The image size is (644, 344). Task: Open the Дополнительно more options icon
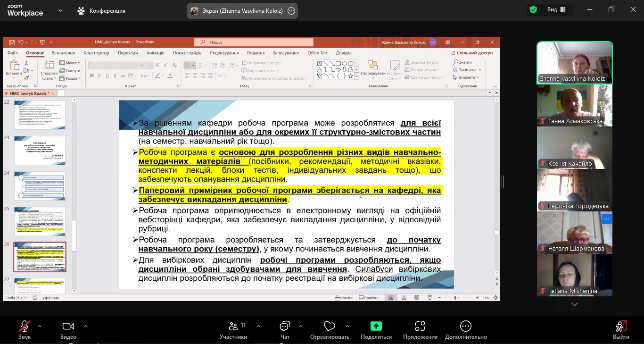coord(466,326)
